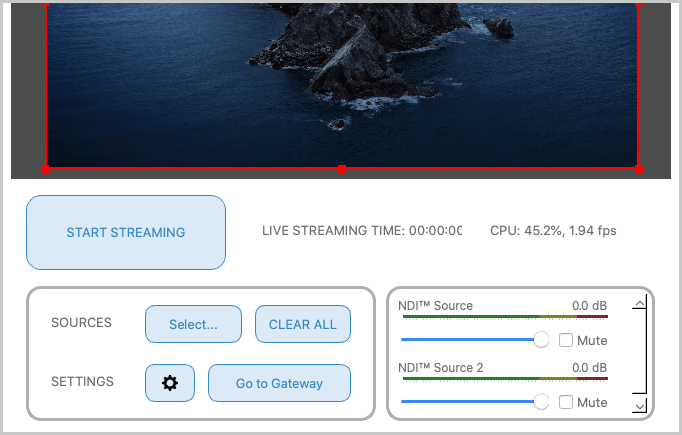Mute the first NDI Source

tap(566, 340)
